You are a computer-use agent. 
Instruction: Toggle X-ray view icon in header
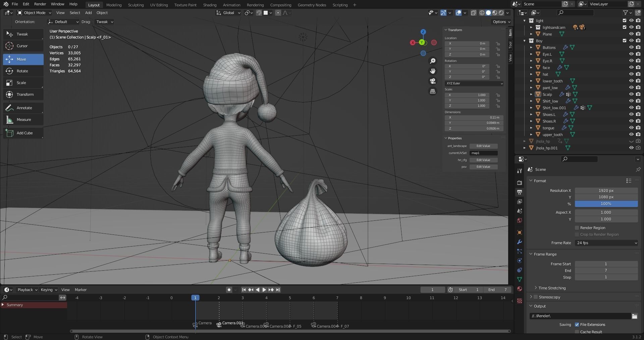473,13
